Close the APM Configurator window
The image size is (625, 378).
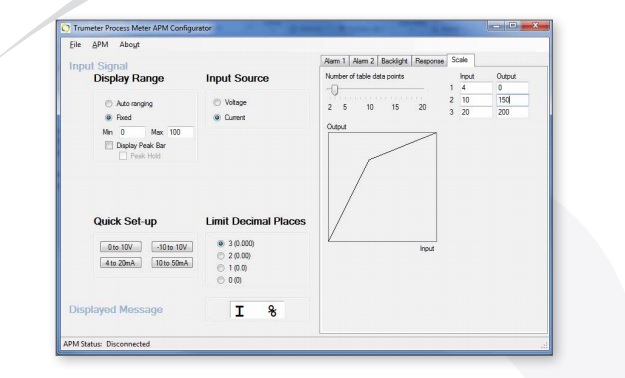535,26
